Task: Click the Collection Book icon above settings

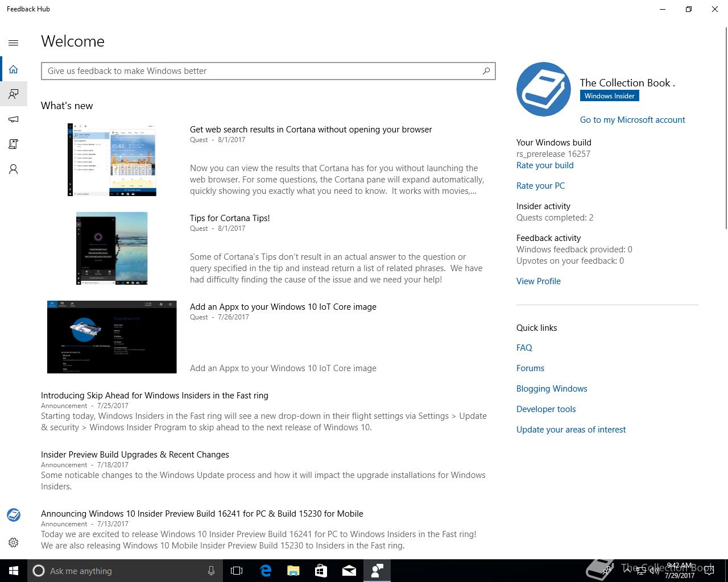Action: pyautogui.click(x=14, y=515)
